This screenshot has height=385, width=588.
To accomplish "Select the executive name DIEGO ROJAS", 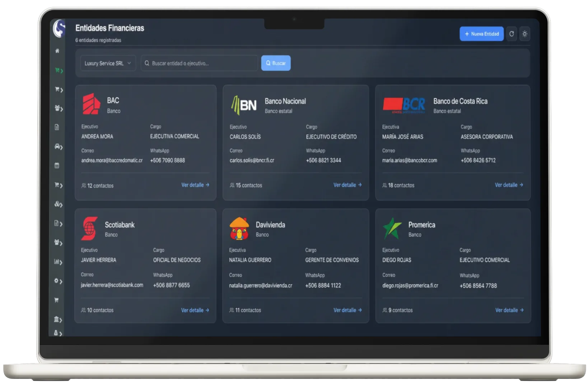I will (397, 260).
